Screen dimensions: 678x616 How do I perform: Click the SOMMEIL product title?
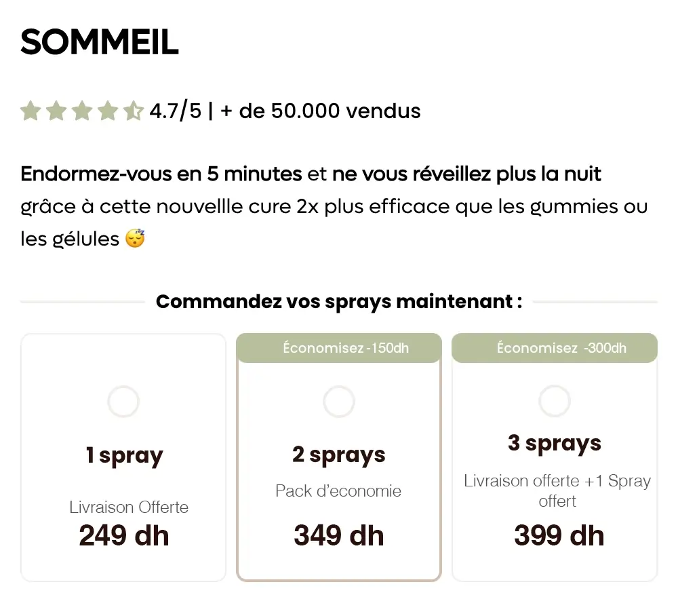tap(100, 42)
